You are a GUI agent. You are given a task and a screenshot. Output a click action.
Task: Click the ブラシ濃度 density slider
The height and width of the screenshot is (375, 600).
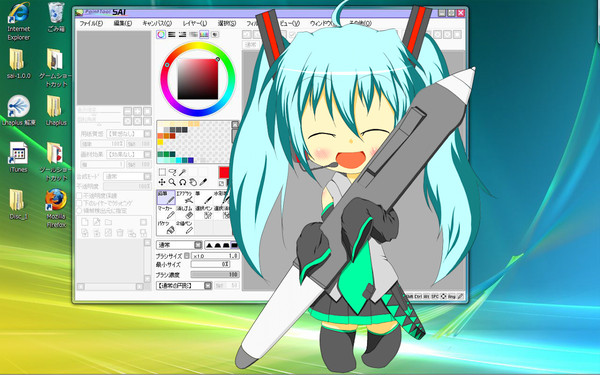[x=215, y=274]
